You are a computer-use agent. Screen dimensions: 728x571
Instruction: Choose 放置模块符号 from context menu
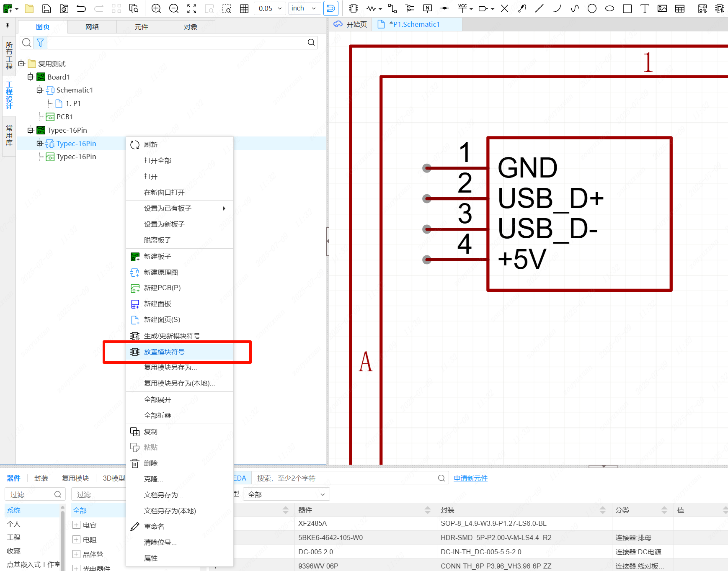point(164,352)
